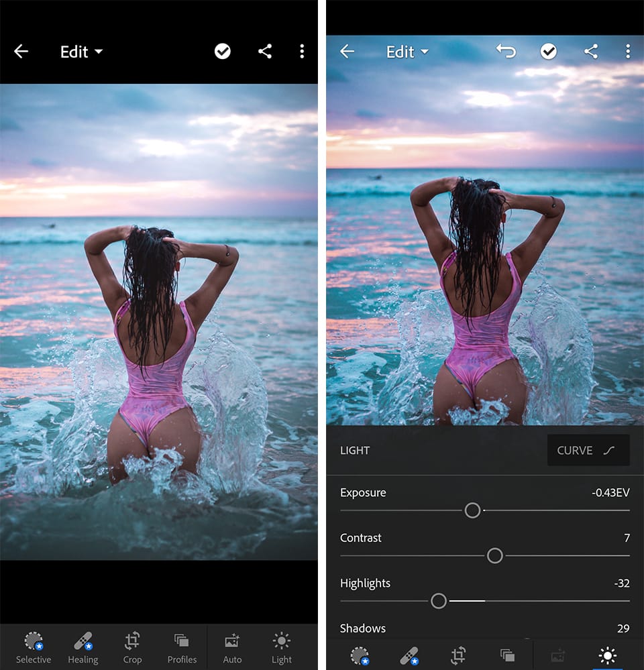
Task: Go back using arrow on left screen
Action: tap(21, 52)
